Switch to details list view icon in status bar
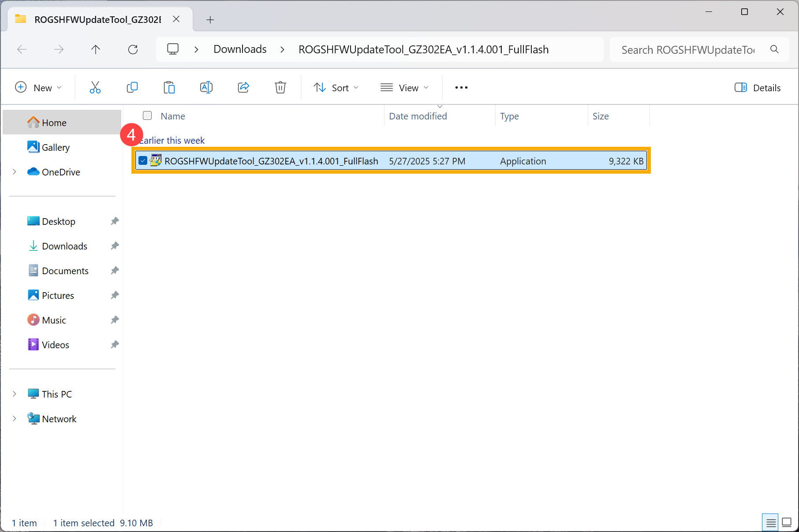Viewport: 799px width, 532px height. tap(770, 523)
